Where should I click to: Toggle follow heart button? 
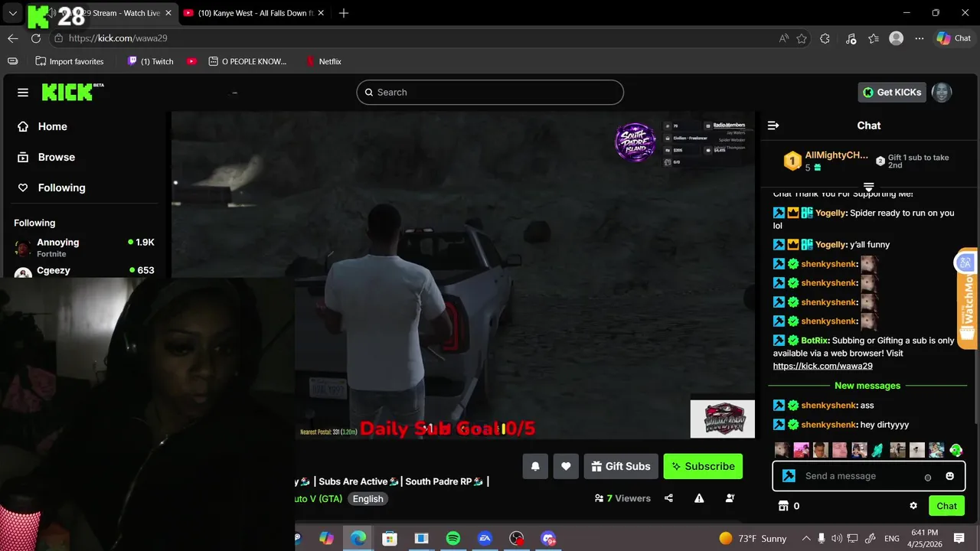[566, 466]
